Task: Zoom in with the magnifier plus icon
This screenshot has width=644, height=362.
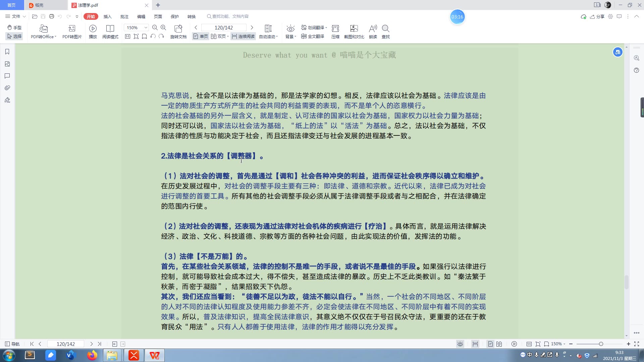Action: [163, 27]
